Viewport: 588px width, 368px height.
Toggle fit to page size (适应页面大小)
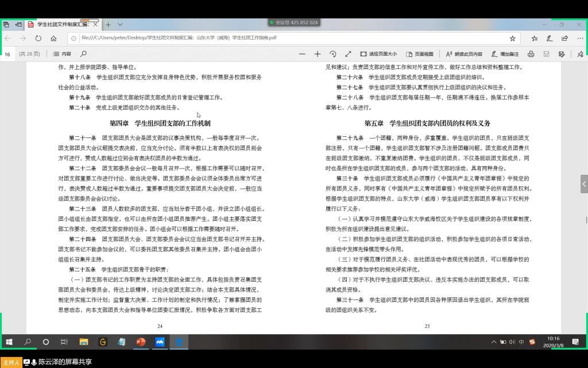click(x=378, y=54)
